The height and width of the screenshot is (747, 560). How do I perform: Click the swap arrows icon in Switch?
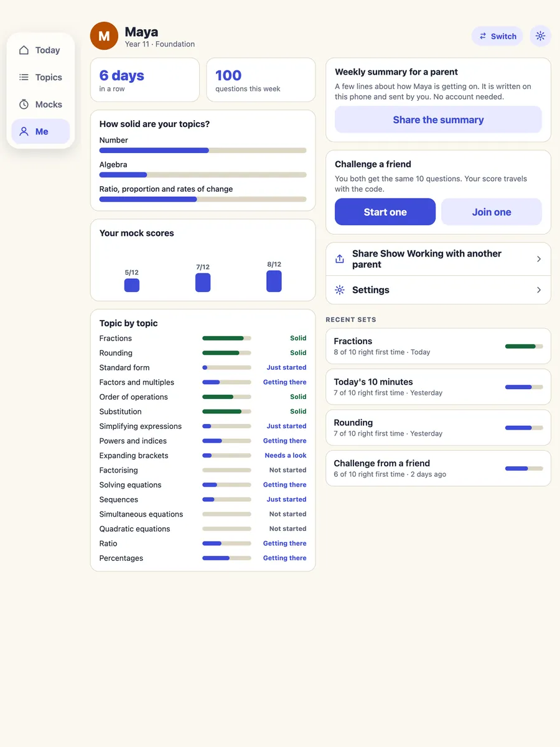click(483, 36)
